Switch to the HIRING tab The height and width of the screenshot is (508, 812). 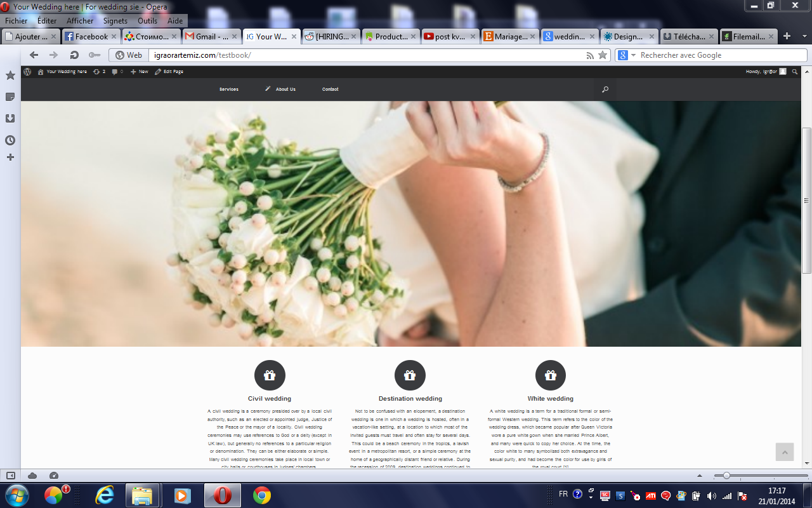pyautogui.click(x=331, y=37)
